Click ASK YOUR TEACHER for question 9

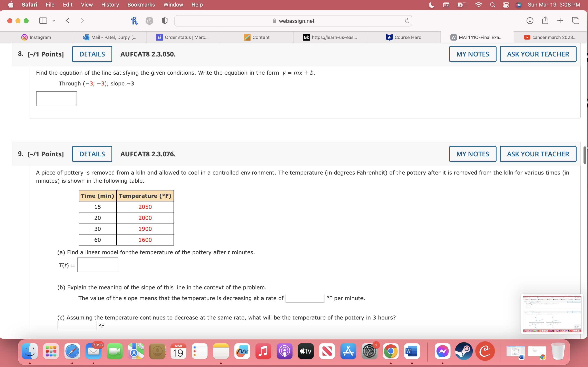click(x=537, y=154)
